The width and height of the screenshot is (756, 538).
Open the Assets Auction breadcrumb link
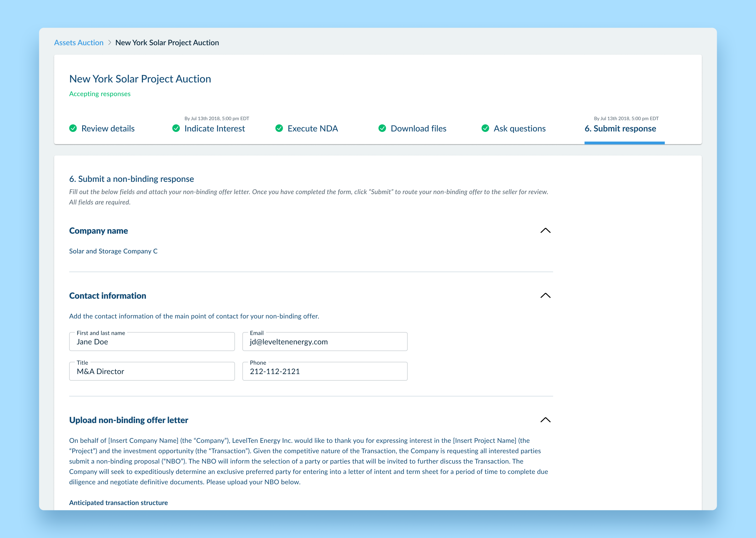[79, 43]
